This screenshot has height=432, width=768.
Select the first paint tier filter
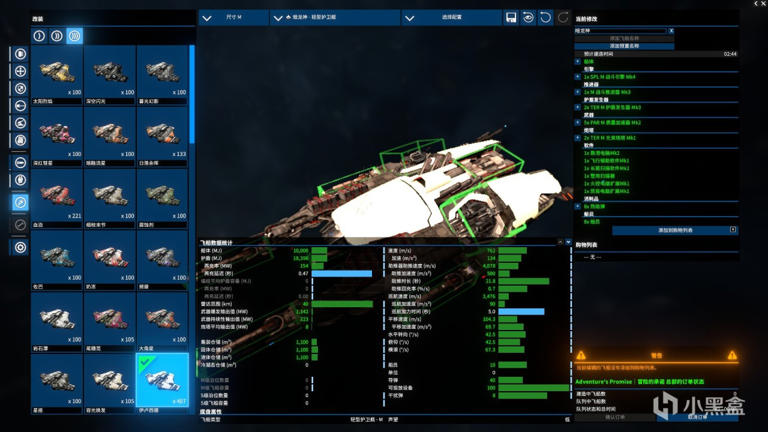click(40, 36)
